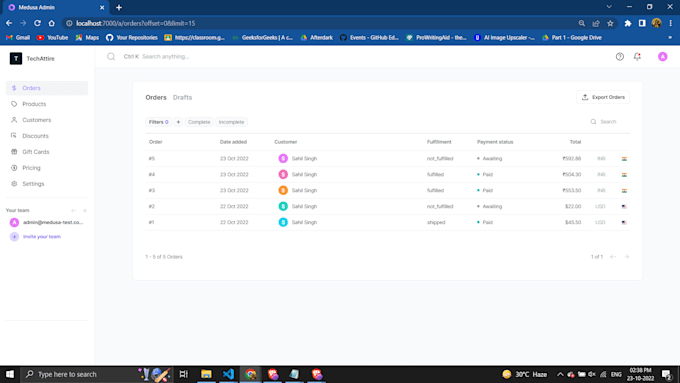
Task: Click the TechAttire store logo
Action: [16, 59]
